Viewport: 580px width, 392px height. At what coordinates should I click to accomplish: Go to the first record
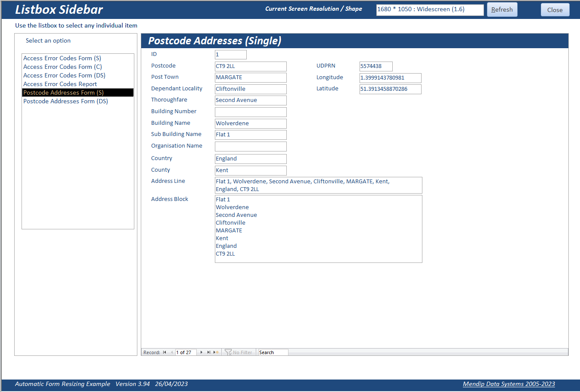tap(164, 352)
